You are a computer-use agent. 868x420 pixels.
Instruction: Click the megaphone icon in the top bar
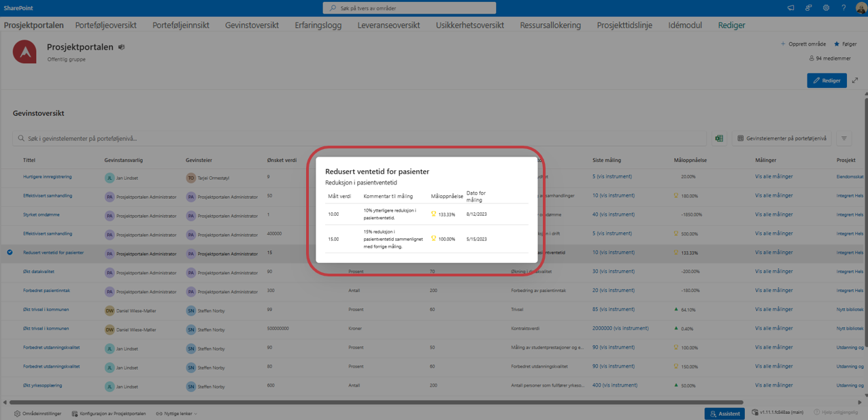(x=790, y=8)
